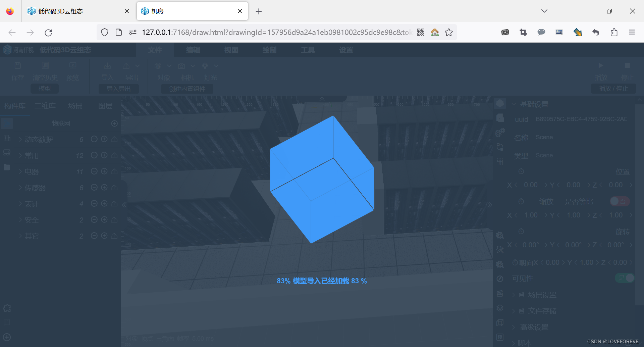This screenshot has width=644, height=347.
Task: Increase position X value with right arrow
Action: click(546, 185)
